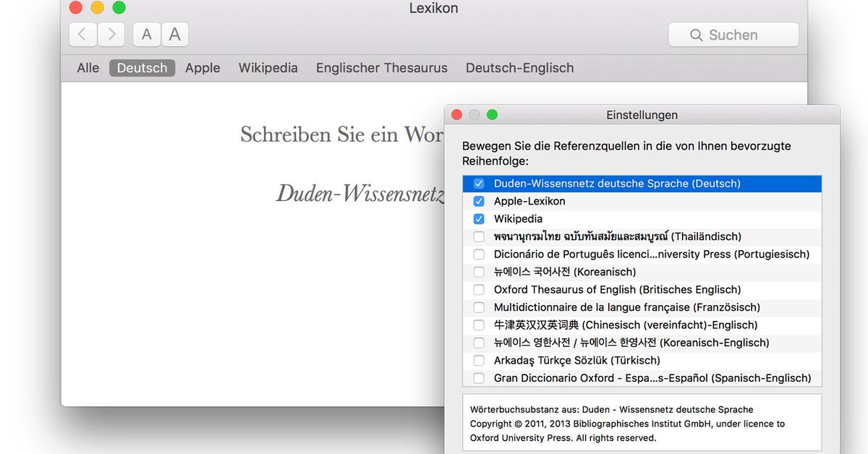Select Gran Diccionario Oxford row text

pyautogui.click(x=652, y=378)
